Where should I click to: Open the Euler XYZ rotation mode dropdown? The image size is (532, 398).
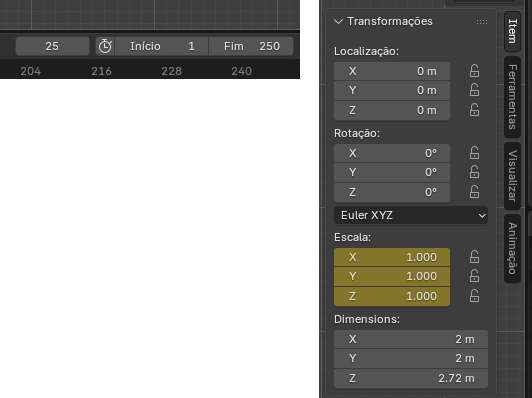click(x=411, y=215)
